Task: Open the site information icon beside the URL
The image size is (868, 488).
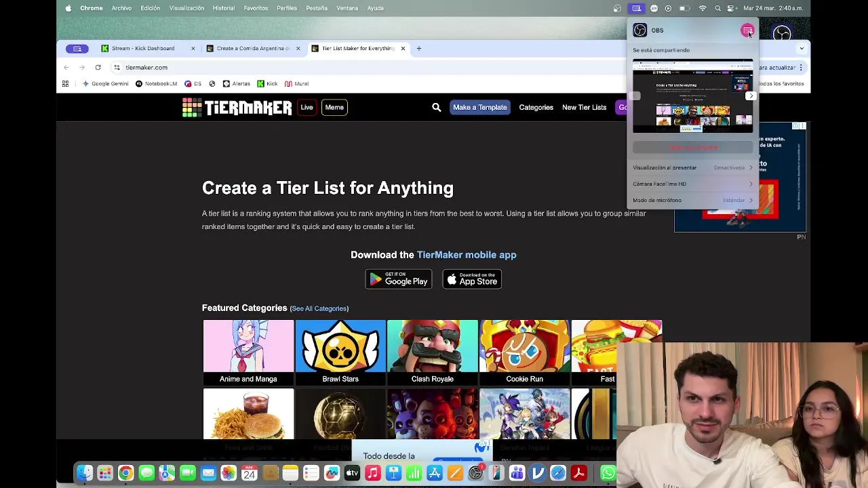Action: (x=117, y=67)
